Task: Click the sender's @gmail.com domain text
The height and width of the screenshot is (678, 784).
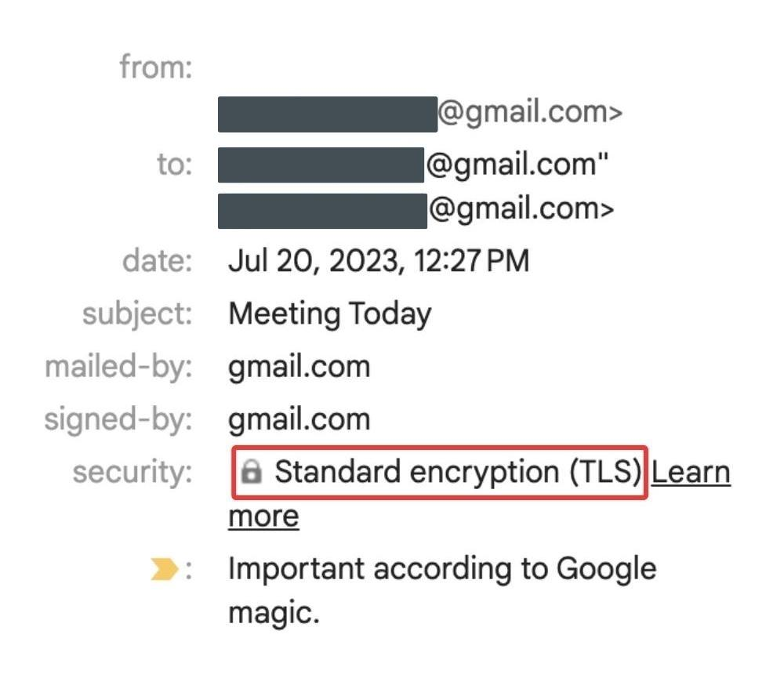Action: coord(530,113)
